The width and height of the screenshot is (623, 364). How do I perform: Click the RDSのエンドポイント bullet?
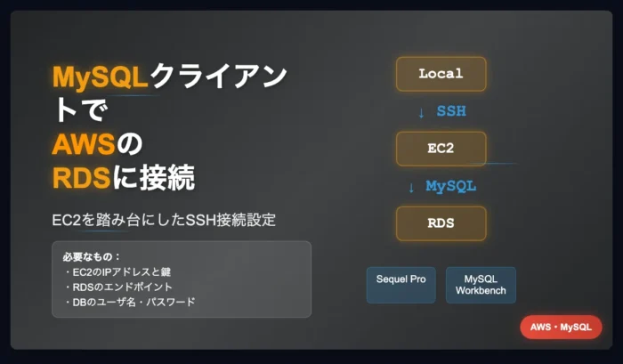(x=118, y=287)
